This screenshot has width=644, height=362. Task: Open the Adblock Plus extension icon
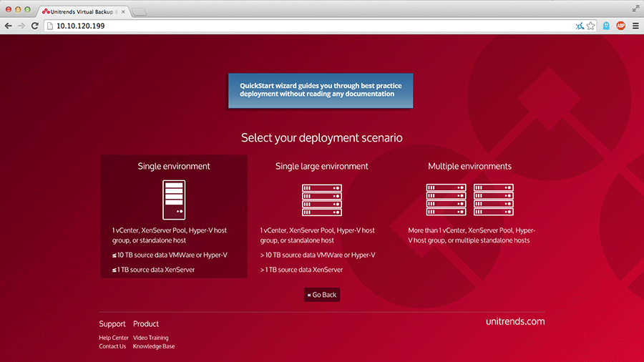click(x=620, y=26)
